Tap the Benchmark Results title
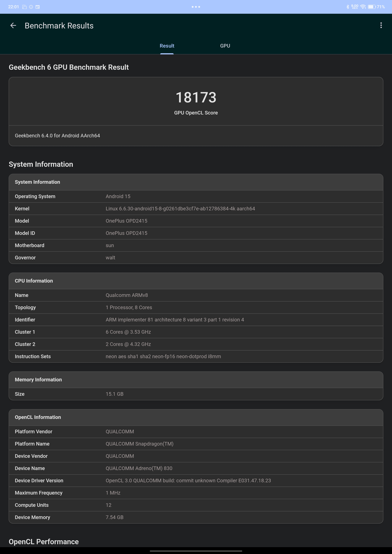Screen dimensions: 392x554 pyautogui.click(x=59, y=26)
